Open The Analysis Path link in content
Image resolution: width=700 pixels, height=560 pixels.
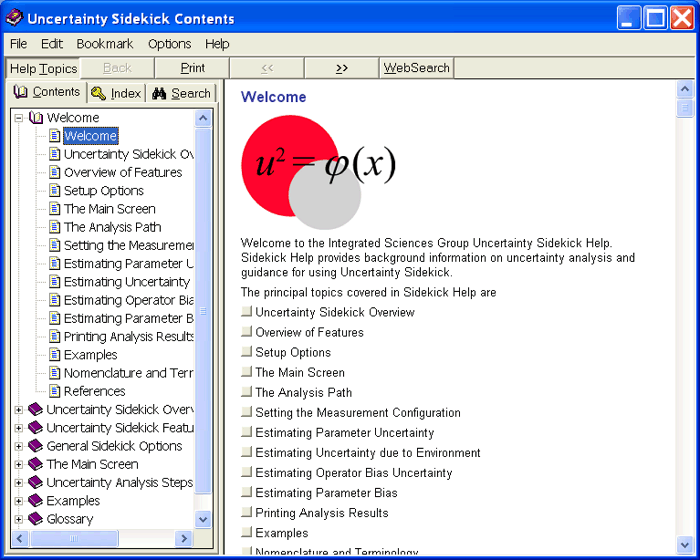[304, 392]
